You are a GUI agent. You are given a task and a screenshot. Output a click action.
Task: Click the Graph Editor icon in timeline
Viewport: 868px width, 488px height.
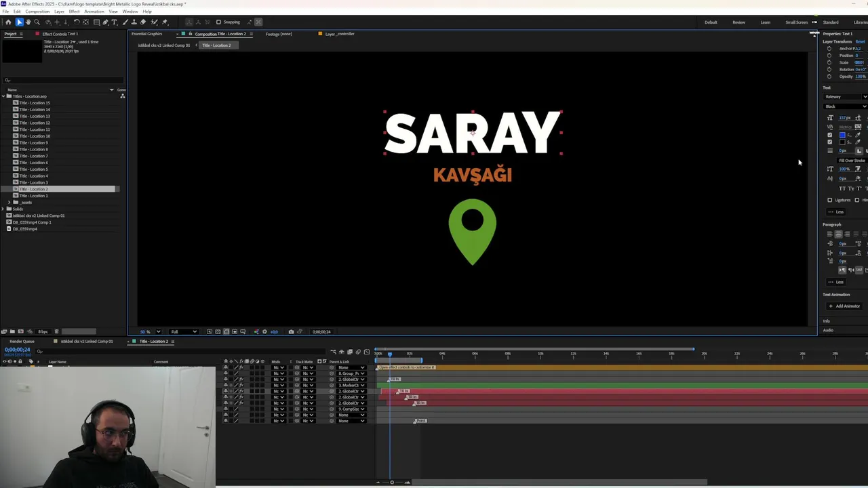tap(367, 352)
